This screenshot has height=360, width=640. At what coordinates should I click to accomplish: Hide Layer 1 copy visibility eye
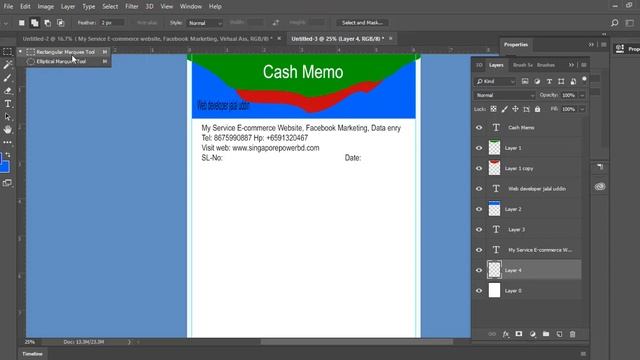[x=479, y=168]
